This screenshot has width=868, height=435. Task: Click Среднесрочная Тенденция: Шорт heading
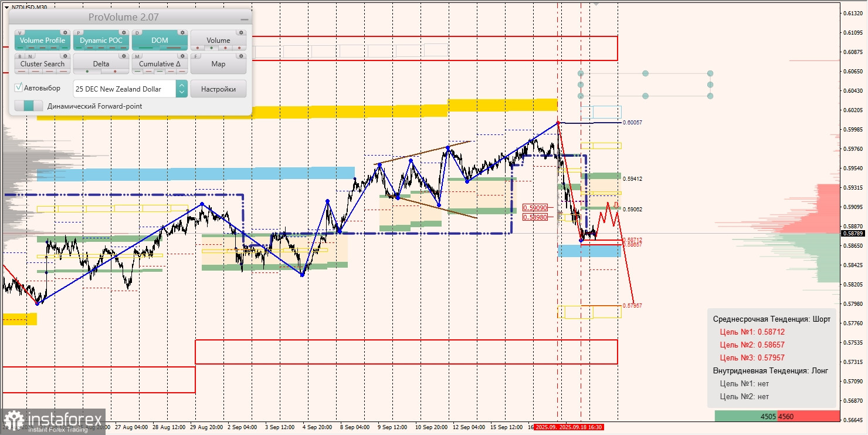point(771,319)
